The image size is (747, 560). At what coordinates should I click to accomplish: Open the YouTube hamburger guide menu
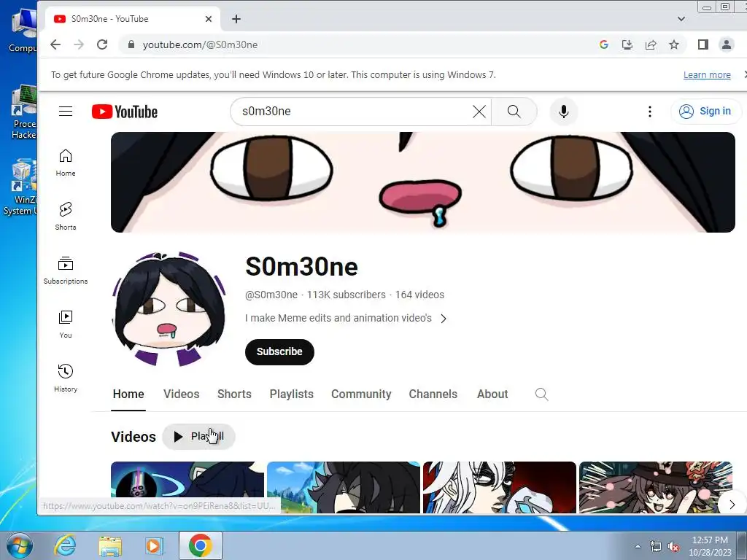pyautogui.click(x=66, y=112)
